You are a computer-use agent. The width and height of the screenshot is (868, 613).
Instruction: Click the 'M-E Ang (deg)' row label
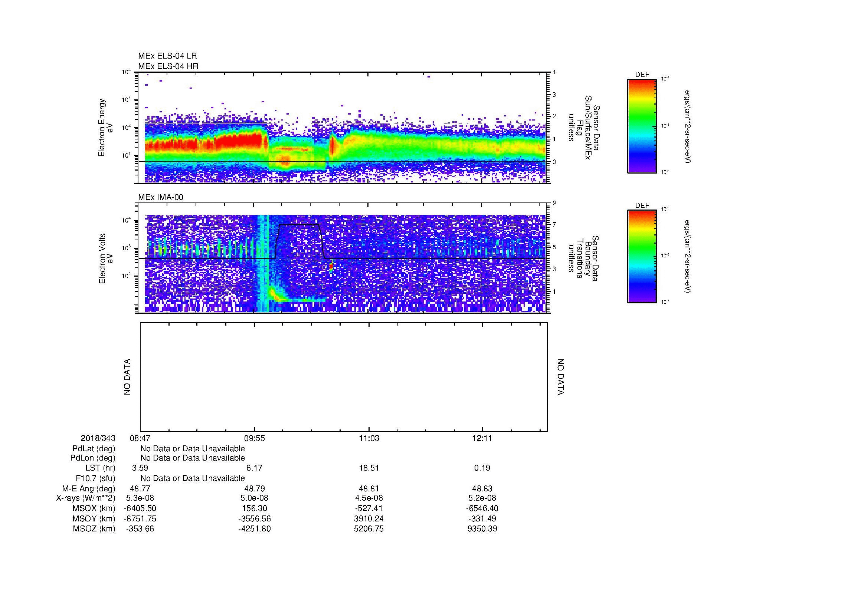click(88, 488)
